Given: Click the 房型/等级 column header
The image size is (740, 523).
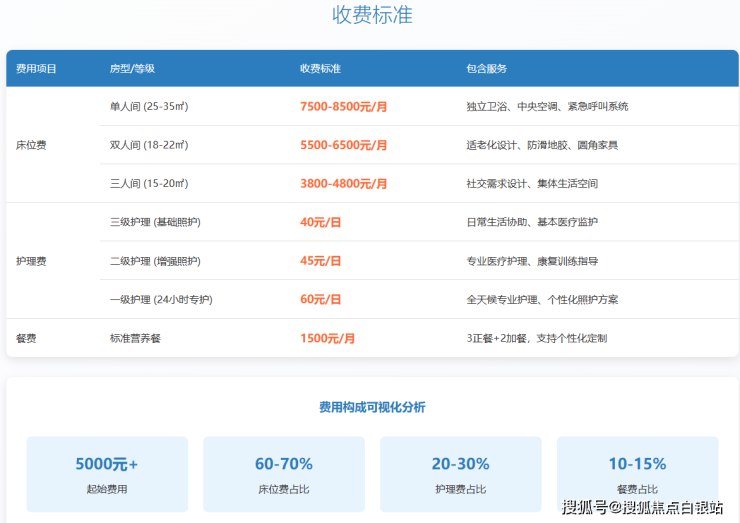Looking at the screenshot, I should tap(132, 69).
